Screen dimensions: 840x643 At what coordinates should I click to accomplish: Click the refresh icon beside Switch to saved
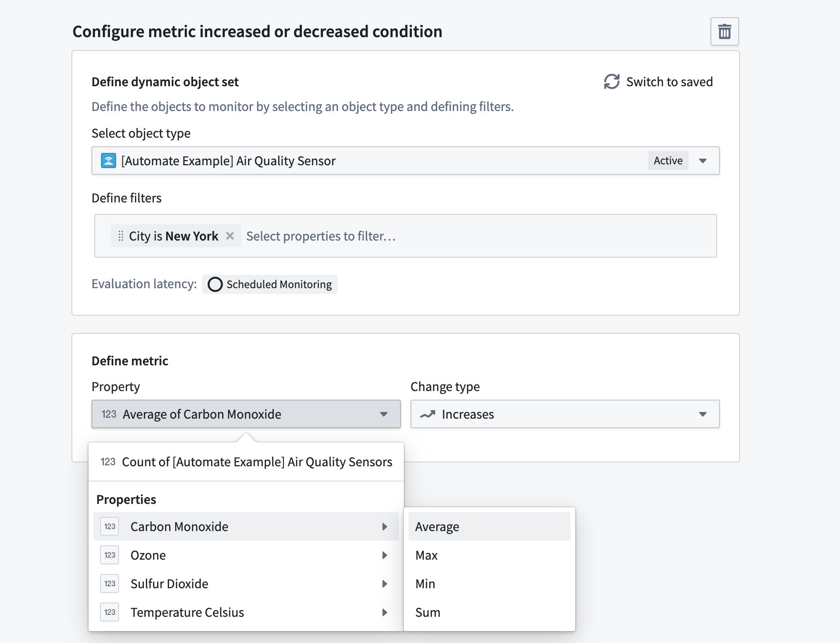tap(612, 81)
